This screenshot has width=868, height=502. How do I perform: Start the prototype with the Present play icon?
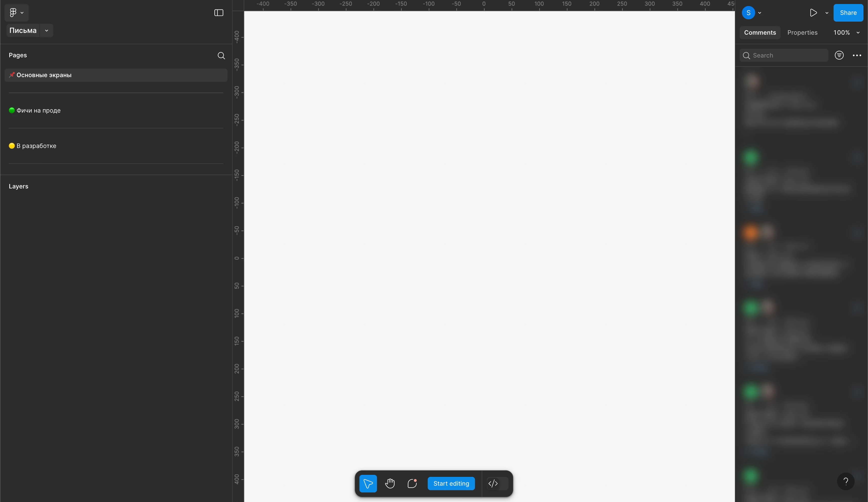[813, 13]
